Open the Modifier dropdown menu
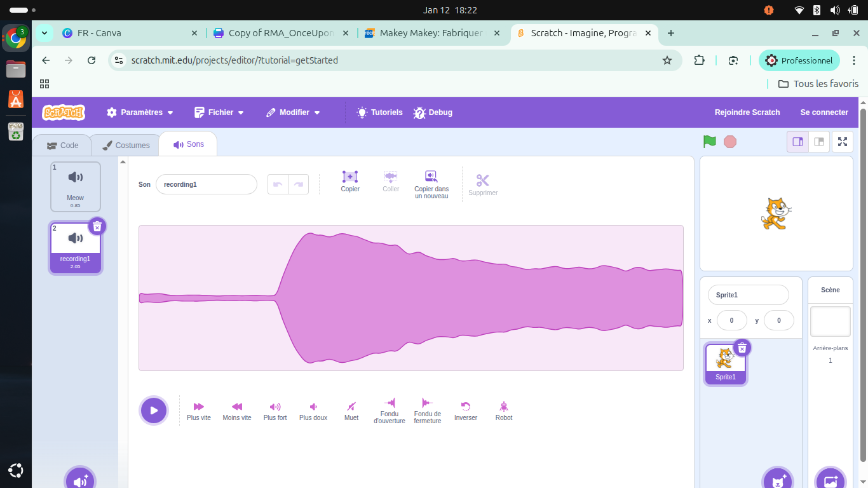This screenshot has height=488, width=868. click(293, 112)
